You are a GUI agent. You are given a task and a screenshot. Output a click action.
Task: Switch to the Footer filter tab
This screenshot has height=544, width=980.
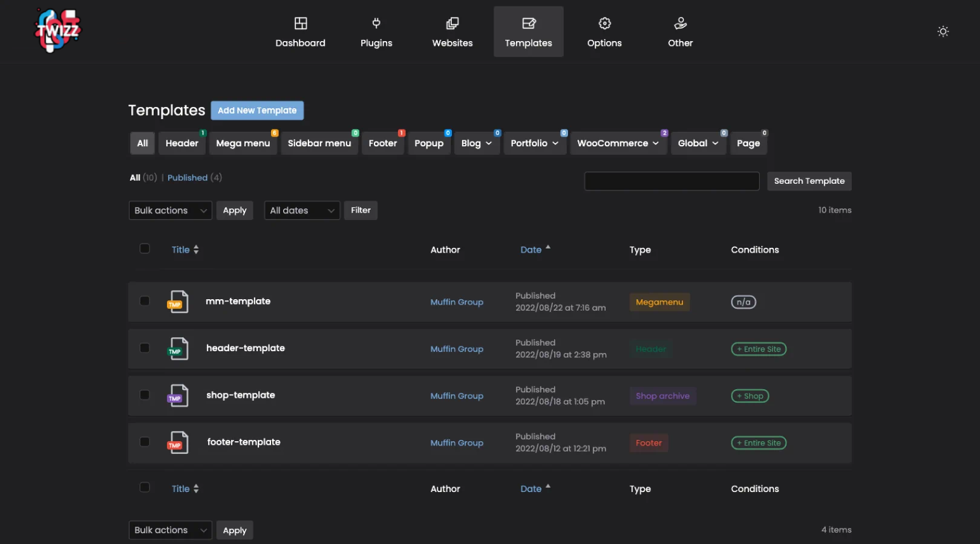(x=382, y=143)
